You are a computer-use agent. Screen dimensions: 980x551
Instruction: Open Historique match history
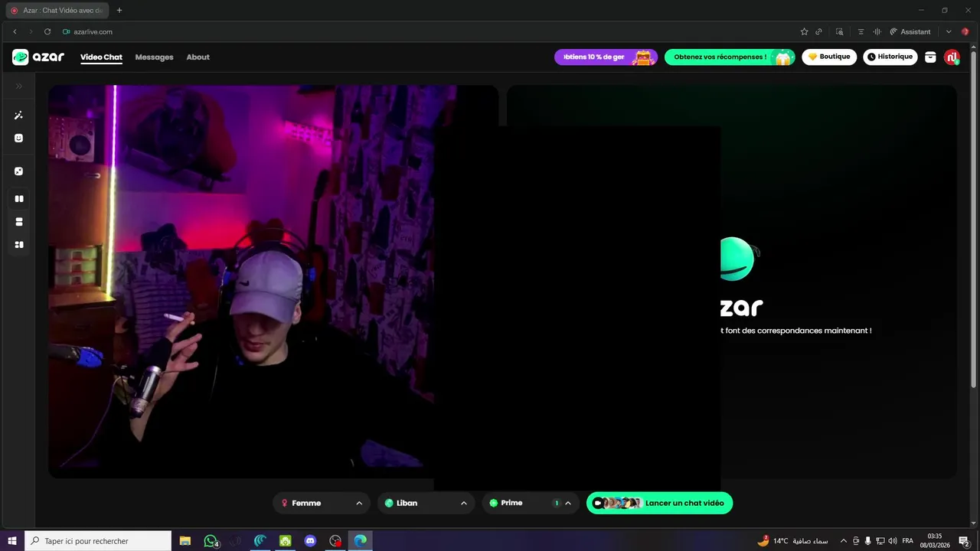click(890, 57)
